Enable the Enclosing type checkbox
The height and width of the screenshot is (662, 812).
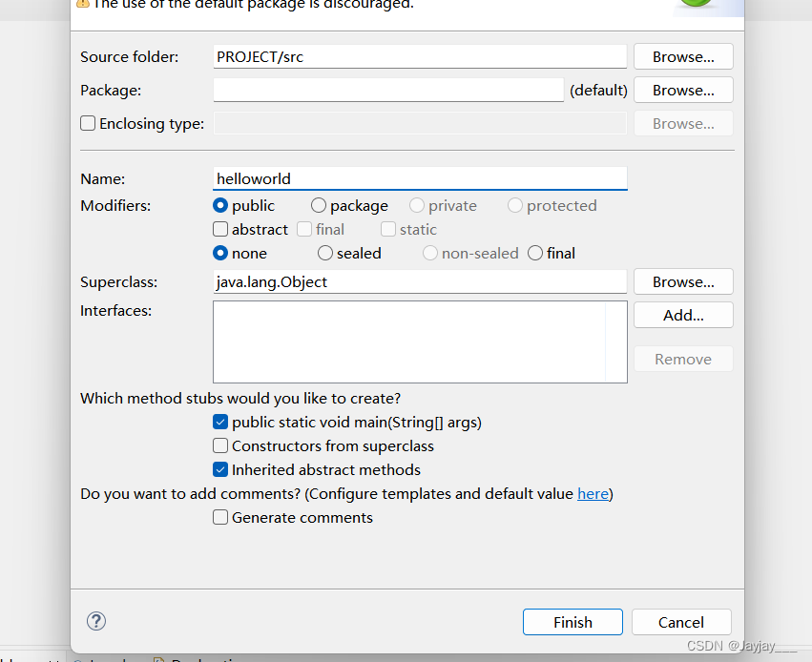(88, 123)
